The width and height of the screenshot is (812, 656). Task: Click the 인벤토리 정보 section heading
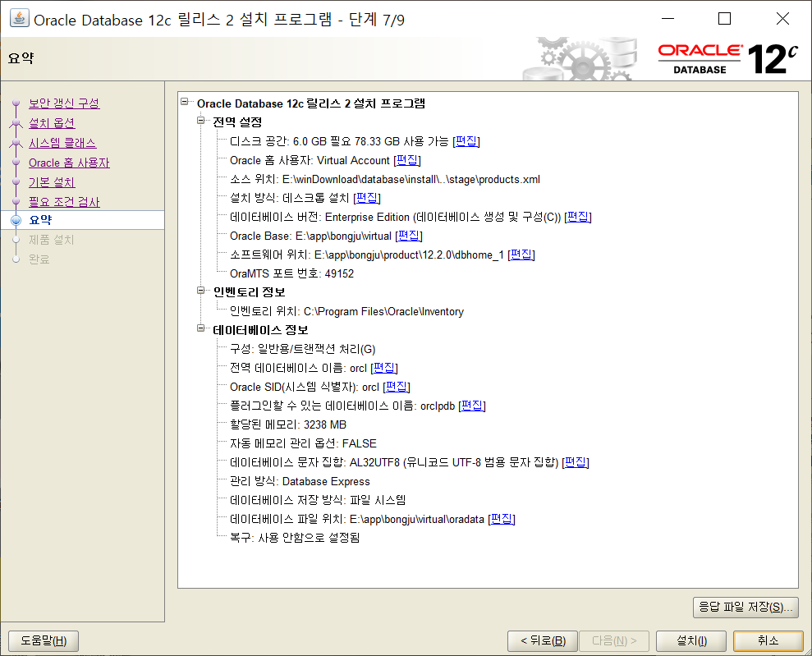pos(249,292)
